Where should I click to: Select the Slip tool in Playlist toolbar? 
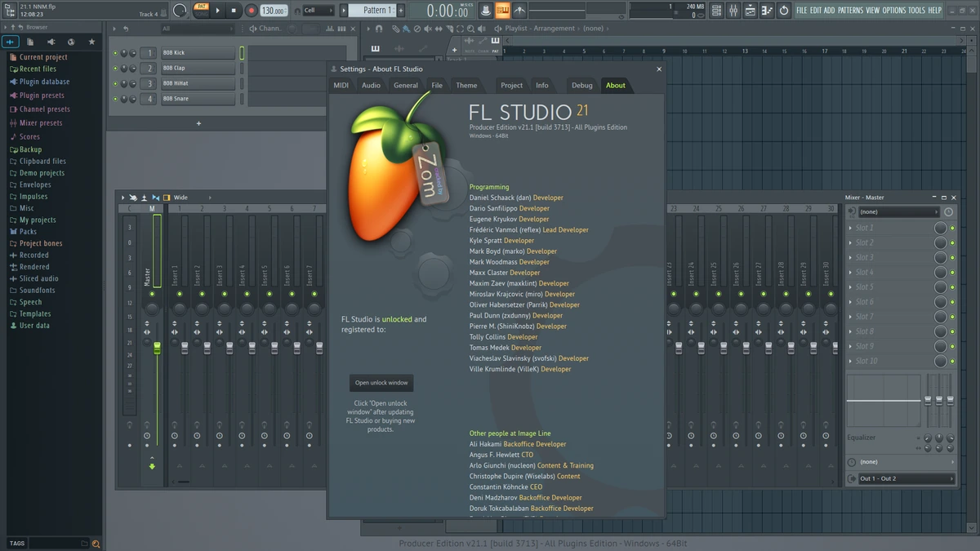point(439,29)
